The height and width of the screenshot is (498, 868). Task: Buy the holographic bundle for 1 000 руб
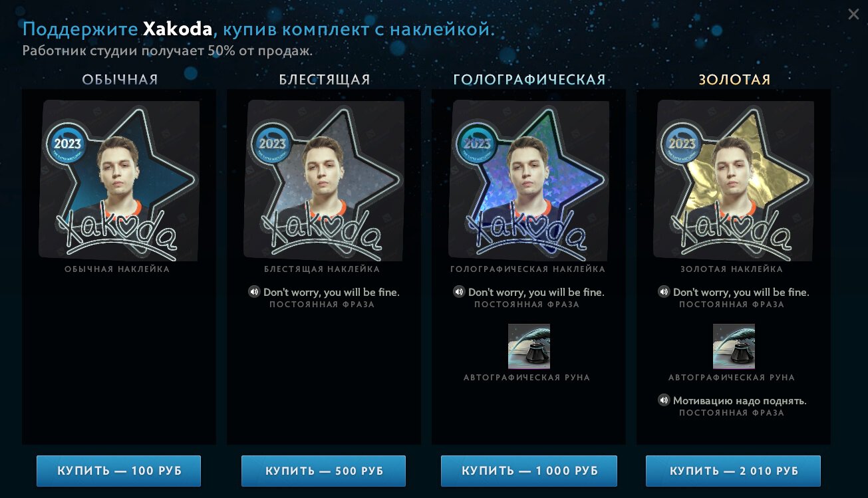click(529, 471)
